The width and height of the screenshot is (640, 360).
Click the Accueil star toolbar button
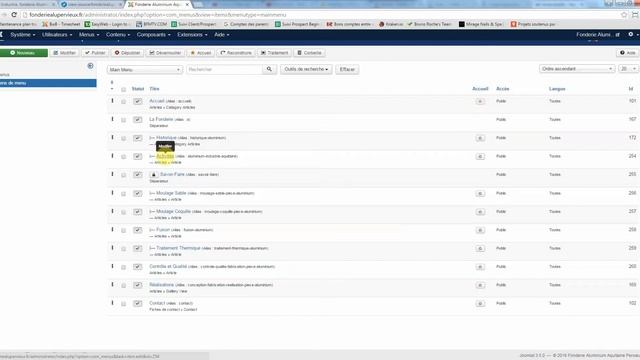[x=201, y=53]
